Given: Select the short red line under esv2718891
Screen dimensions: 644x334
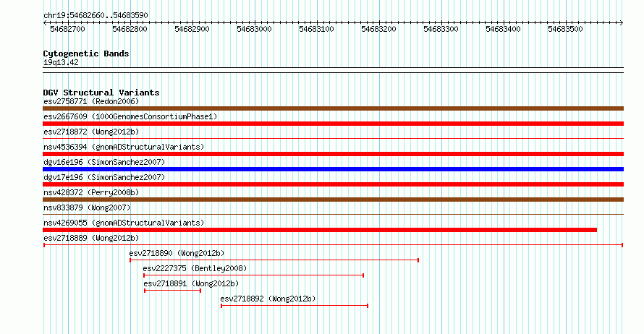Looking at the screenshot, I should pos(172,291).
